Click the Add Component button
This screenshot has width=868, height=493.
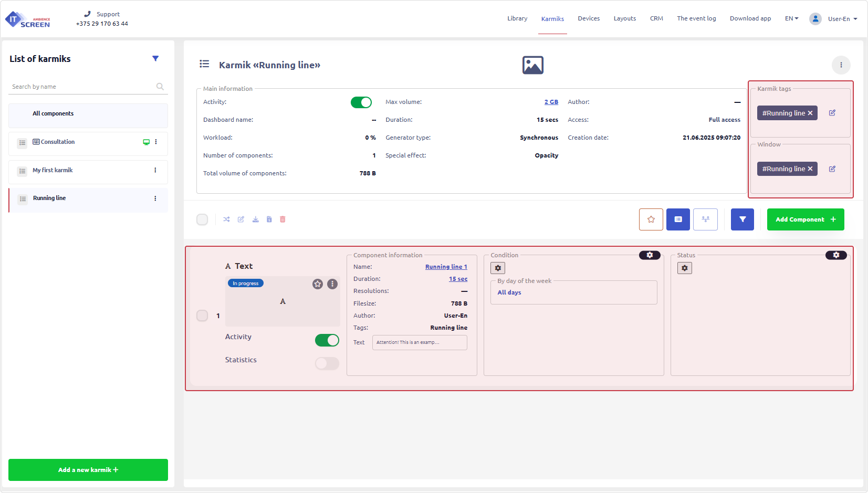coord(806,219)
